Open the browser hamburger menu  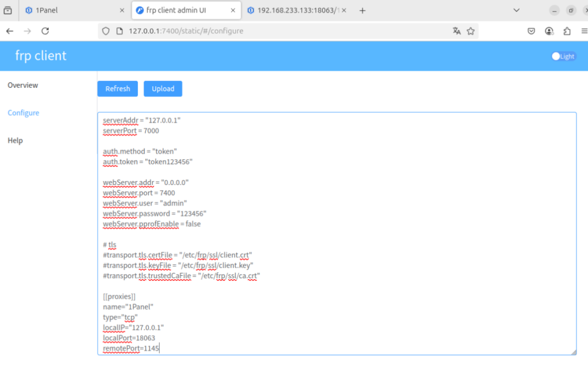584,31
